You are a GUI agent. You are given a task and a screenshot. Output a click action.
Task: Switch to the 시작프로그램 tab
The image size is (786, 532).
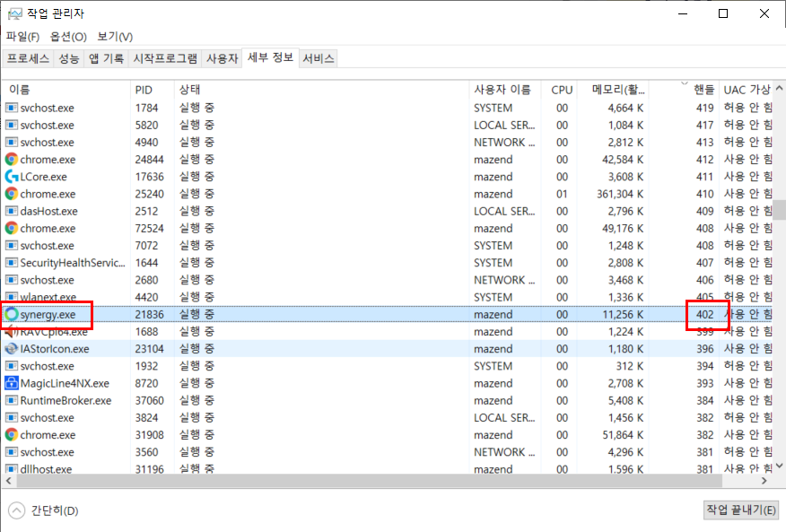[165, 58]
